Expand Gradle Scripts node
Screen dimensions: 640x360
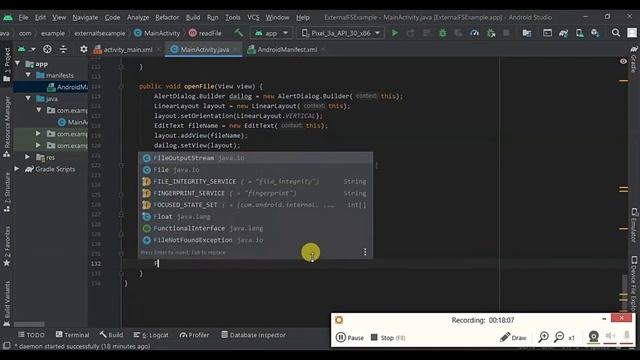[x=17, y=169]
